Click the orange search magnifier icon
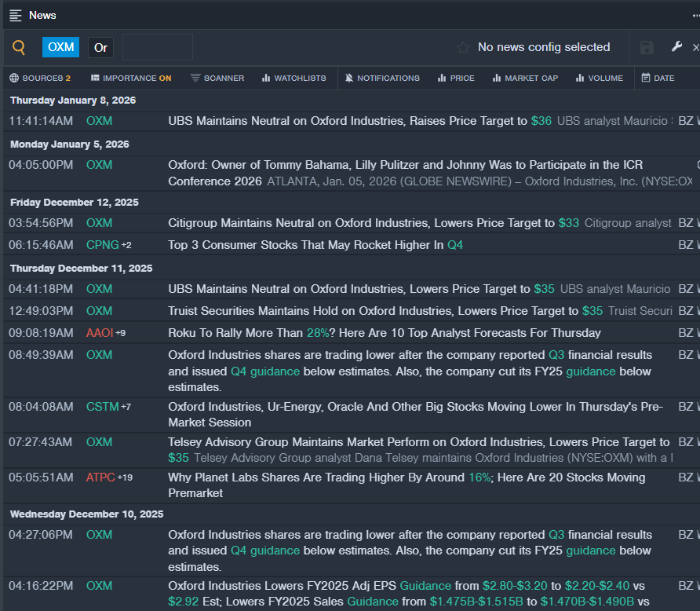Viewport: 700px width, 611px height. click(x=19, y=48)
